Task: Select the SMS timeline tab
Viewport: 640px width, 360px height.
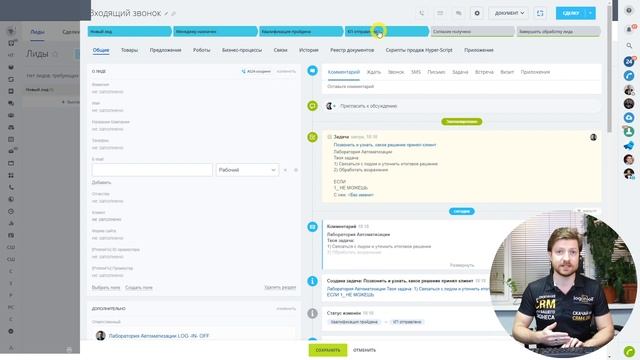Action: [416, 72]
